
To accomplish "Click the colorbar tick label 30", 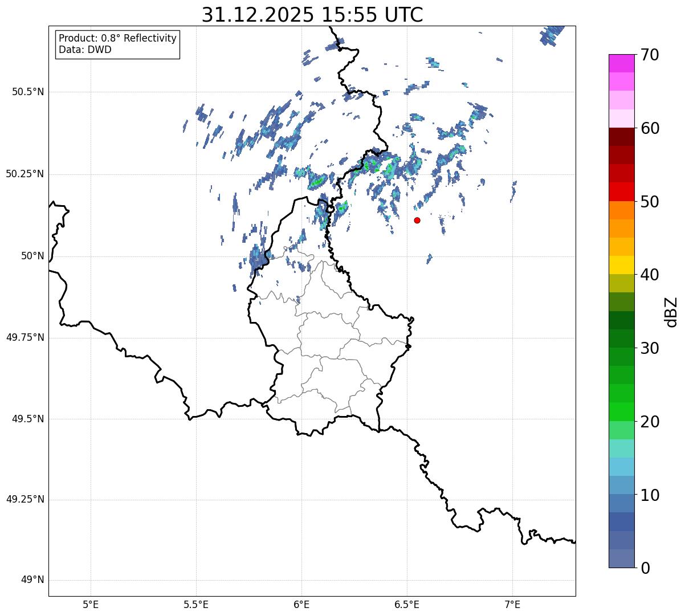I will pos(649,348).
